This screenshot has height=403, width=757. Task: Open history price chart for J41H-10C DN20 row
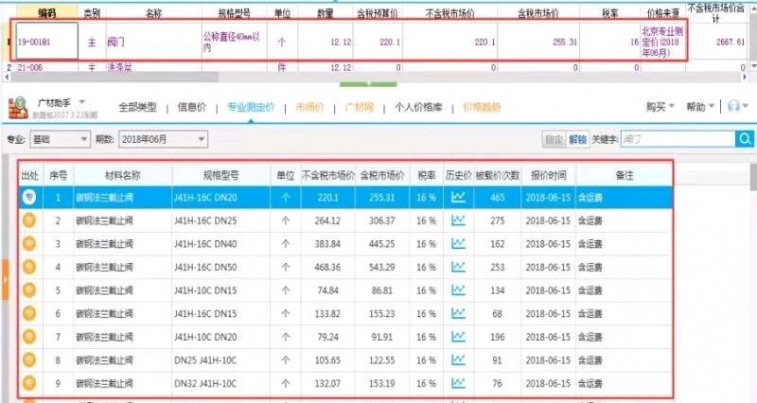coord(458,336)
